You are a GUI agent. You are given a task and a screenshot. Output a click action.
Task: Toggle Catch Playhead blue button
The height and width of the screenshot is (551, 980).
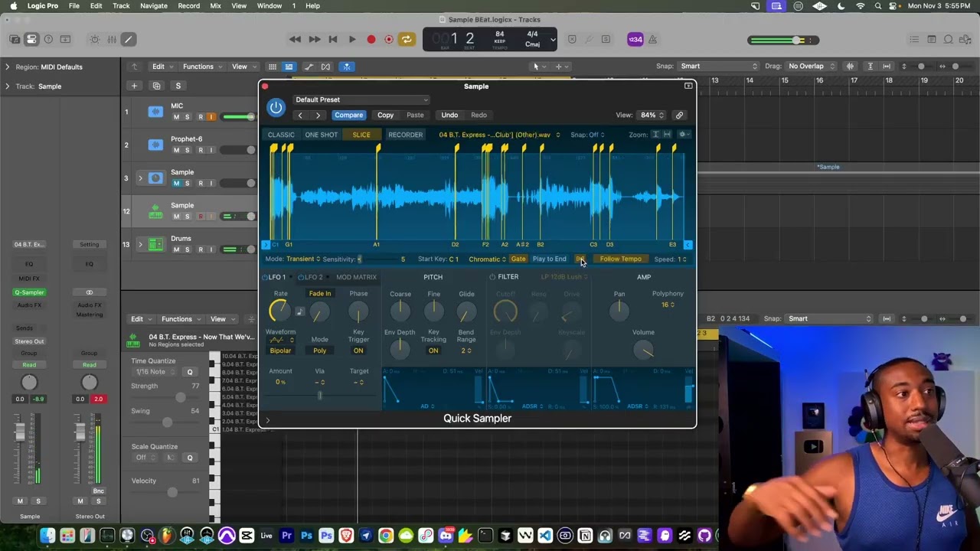(x=347, y=67)
